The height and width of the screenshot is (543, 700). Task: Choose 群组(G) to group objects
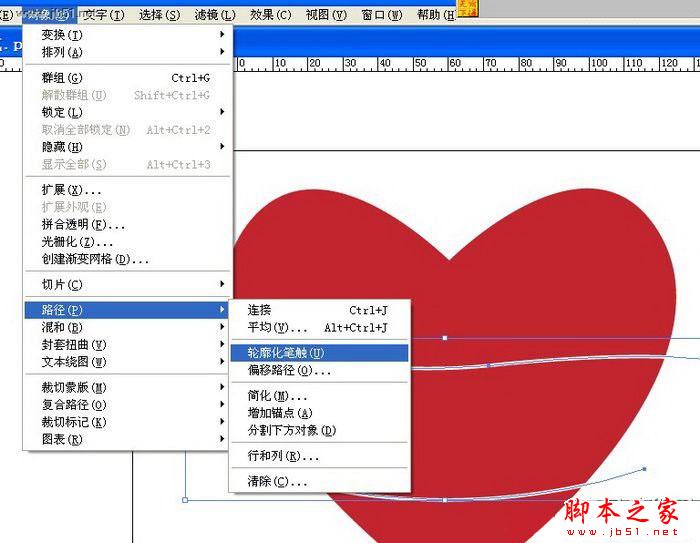click(x=128, y=78)
